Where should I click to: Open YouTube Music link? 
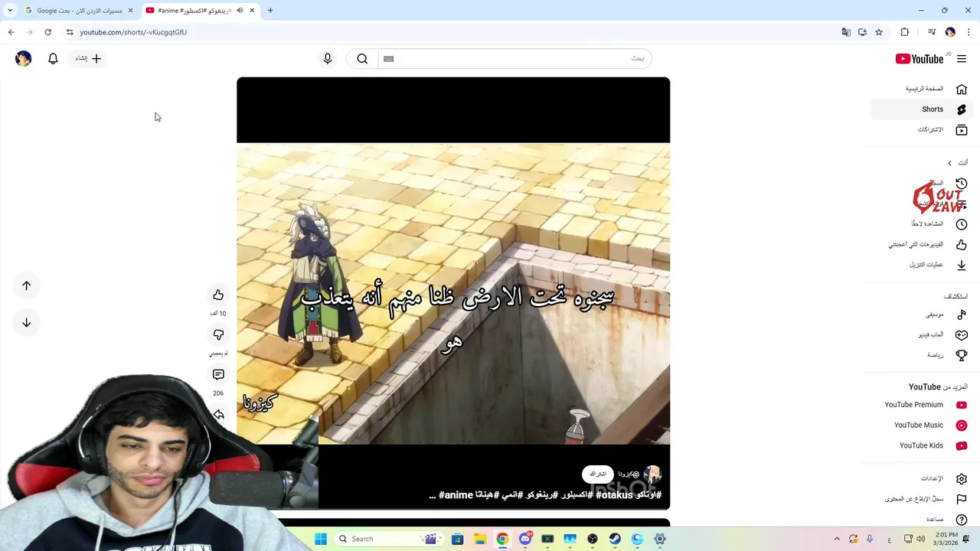[922, 425]
